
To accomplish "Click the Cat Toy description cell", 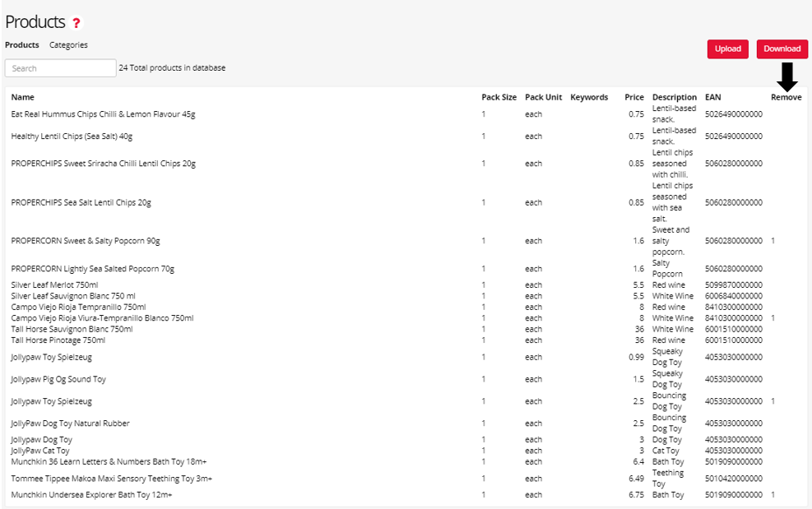I will pyautogui.click(x=666, y=451).
